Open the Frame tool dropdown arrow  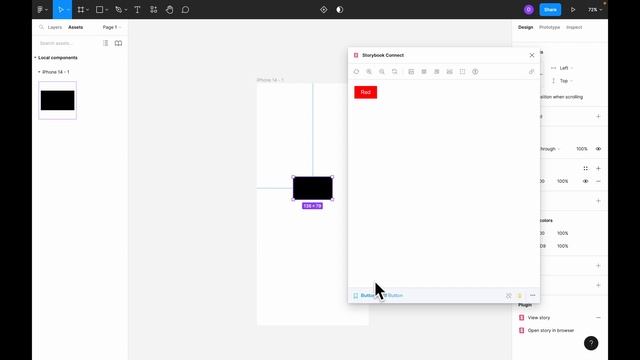87,10
